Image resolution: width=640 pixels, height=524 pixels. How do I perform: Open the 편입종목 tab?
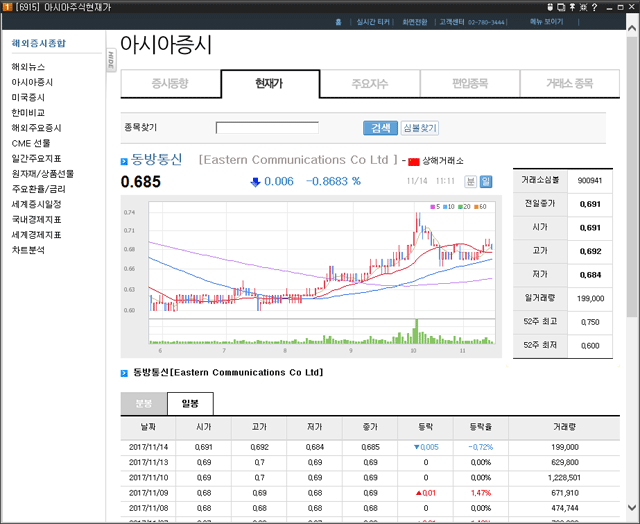pyautogui.click(x=470, y=84)
